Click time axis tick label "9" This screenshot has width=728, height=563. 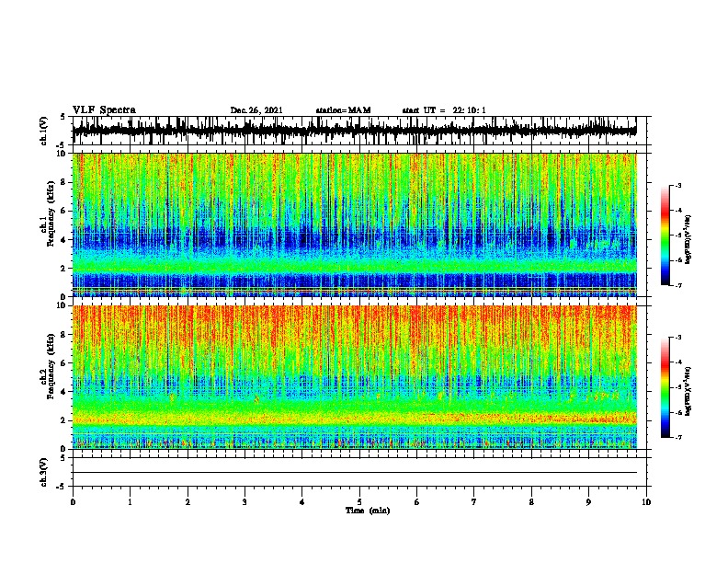(588, 502)
